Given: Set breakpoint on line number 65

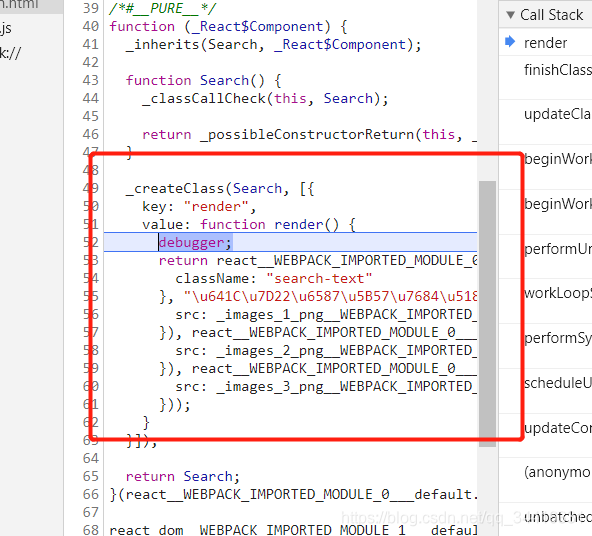Looking at the screenshot, I should (x=91, y=476).
